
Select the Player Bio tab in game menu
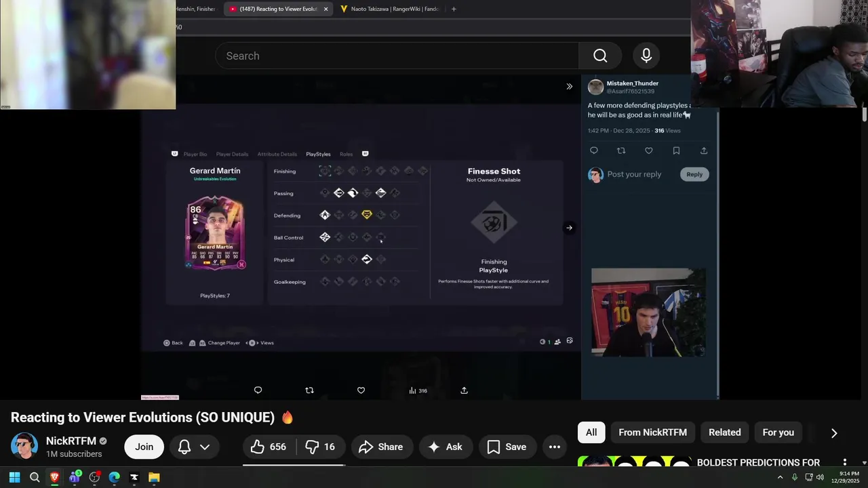pos(195,154)
